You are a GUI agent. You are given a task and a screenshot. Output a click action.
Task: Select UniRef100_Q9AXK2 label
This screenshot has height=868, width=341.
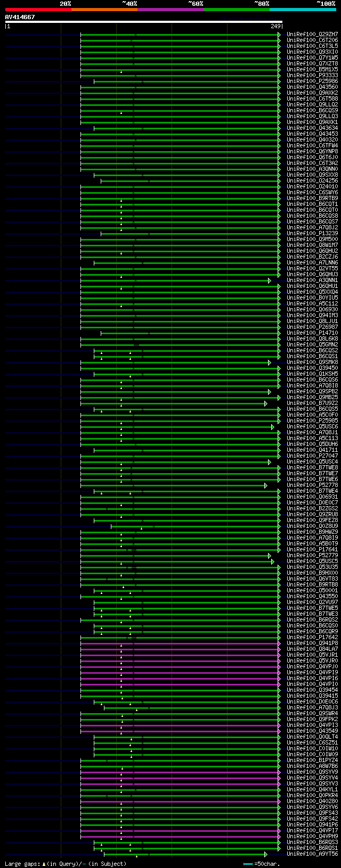click(x=312, y=93)
